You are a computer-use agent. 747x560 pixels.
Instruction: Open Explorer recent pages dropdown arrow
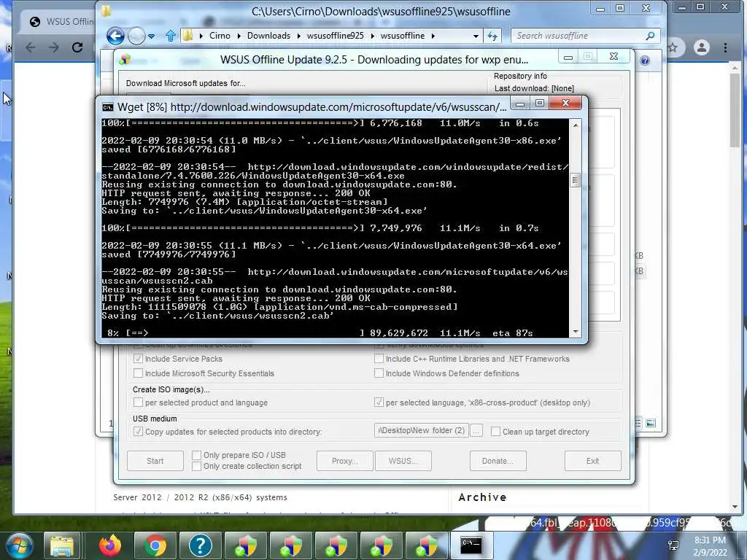click(x=152, y=36)
